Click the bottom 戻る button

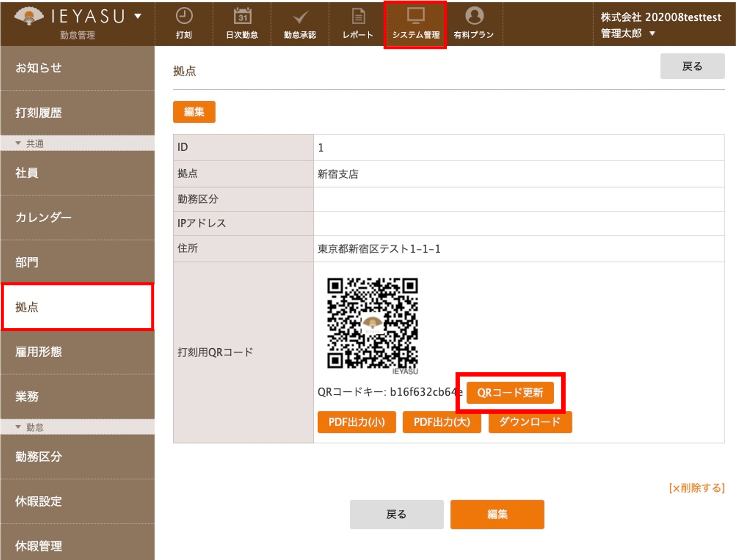coord(397,514)
